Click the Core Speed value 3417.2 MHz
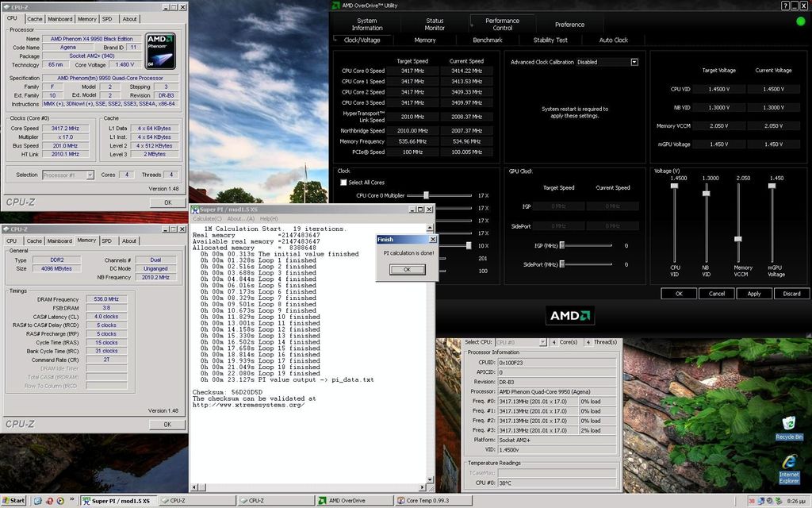The width and height of the screenshot is (812, 508). tap(65, 128)
